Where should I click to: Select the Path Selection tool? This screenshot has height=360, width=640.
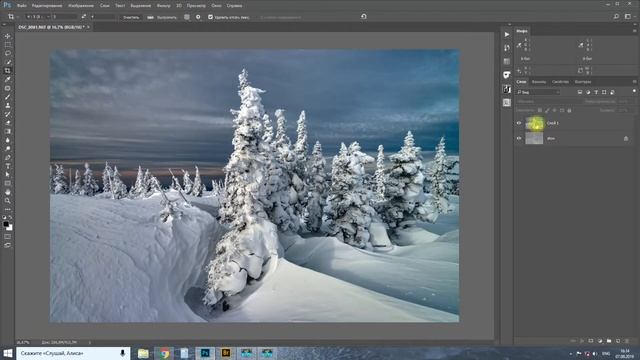(x=8, y=175)
